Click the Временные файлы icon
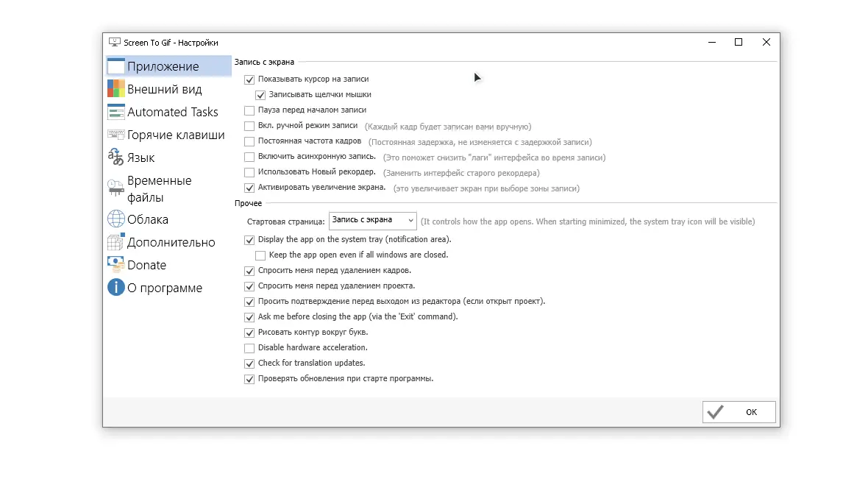Image resolution: width=868 pixels, height=482 pixels. coord(115,188)
